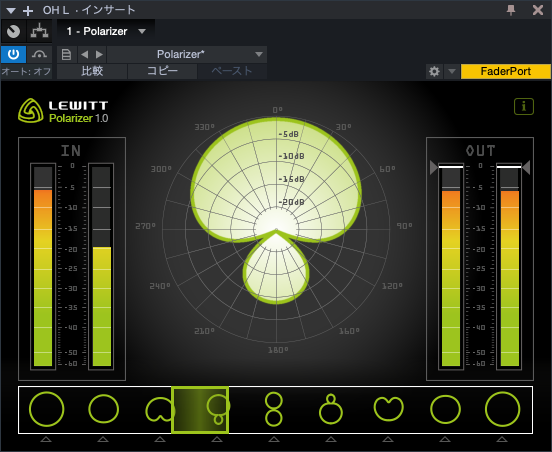Screen dimensions: 552x452
Task: Click the white level bar atop right OUT meter
Action: (509, 166)
